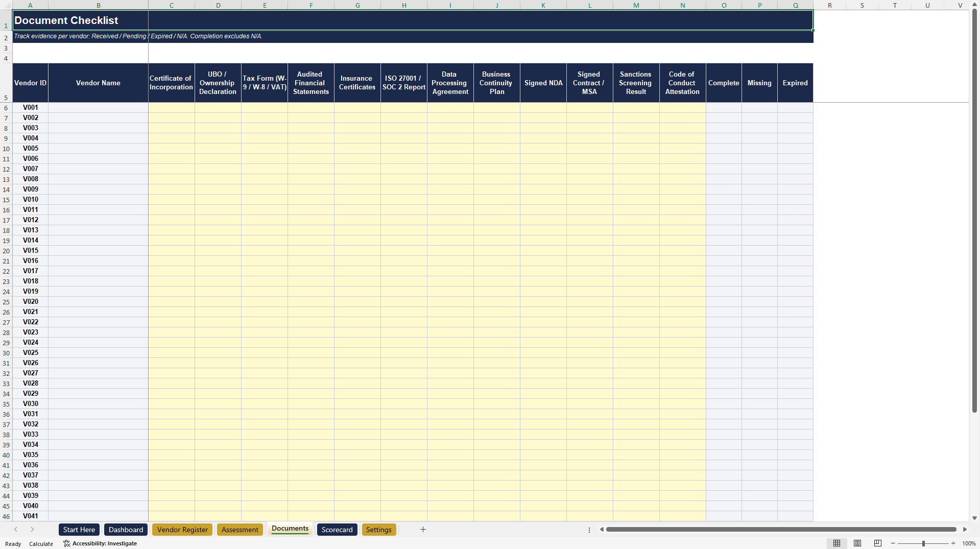Click the zoom out minus icon
This screenshot has width=980, height=549.
click(x=893, y=543)
